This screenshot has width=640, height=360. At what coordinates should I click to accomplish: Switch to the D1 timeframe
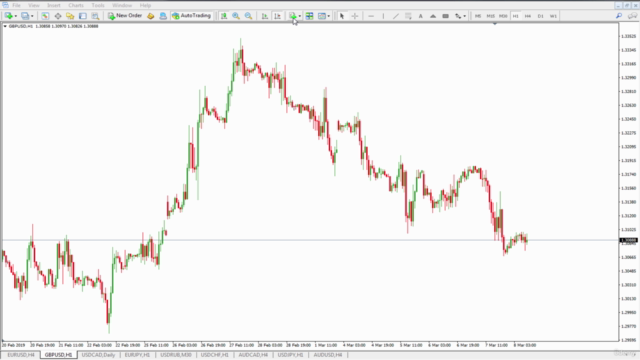(x=540, y=16)
